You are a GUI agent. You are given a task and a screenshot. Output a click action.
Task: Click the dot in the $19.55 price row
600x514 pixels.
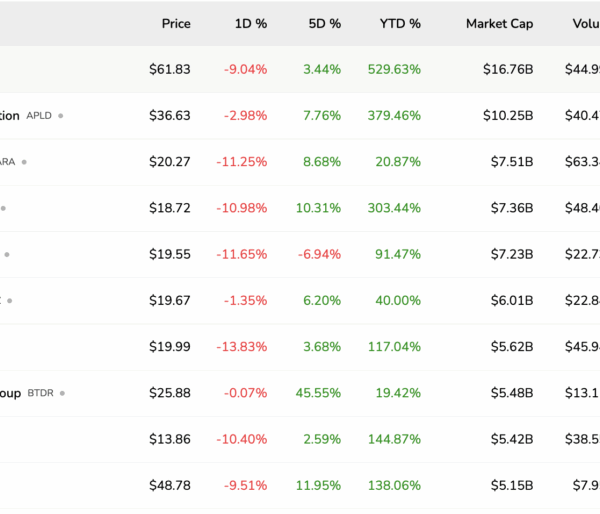[6, 254]
